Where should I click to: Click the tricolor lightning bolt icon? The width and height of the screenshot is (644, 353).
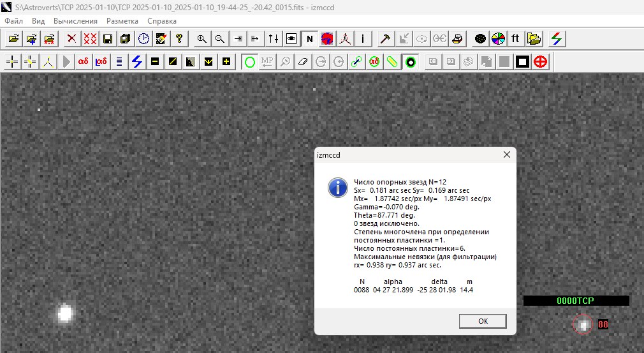[x=557, y=39]
